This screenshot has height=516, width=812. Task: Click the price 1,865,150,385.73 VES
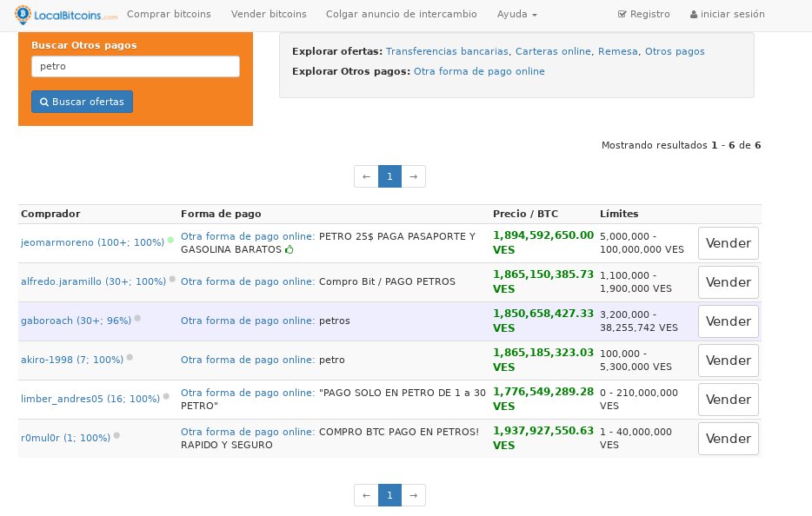(543, 281)
